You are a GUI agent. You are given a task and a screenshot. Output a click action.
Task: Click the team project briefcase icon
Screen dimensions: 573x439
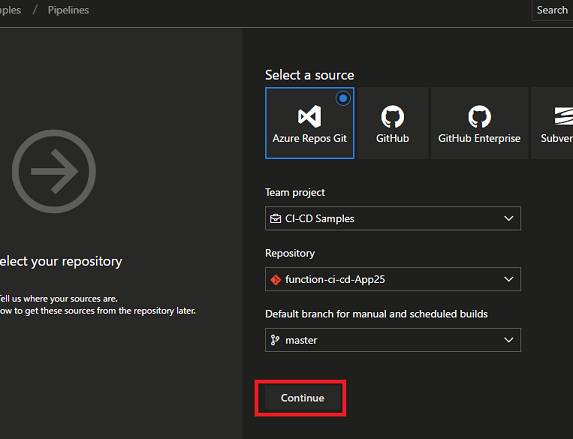(275, 219)
